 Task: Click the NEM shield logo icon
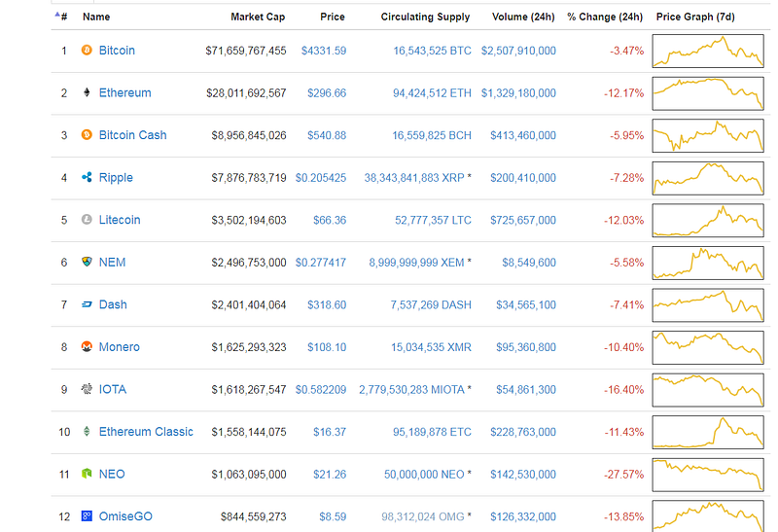[x=87, y=262]
